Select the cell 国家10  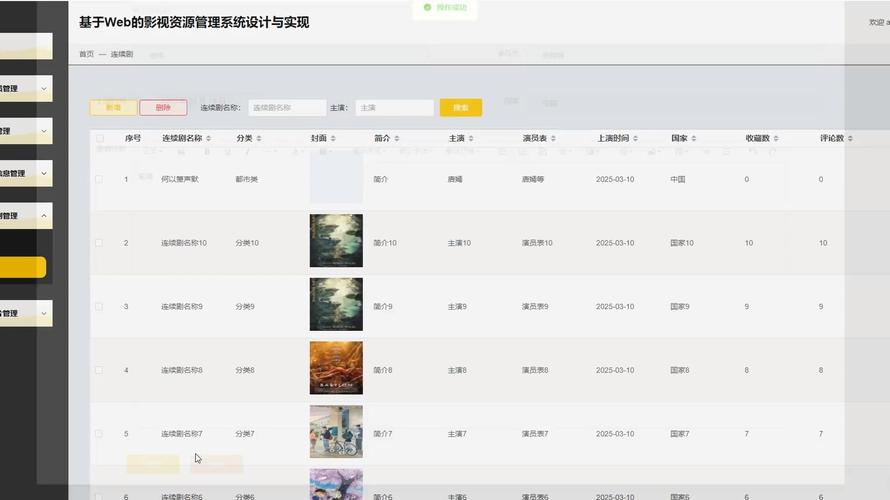(x=682, y=243)
